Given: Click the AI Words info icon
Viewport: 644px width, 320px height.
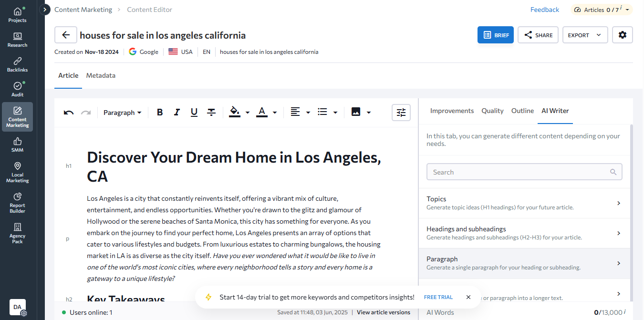Looking at the screenshot, I should (624, 312).
